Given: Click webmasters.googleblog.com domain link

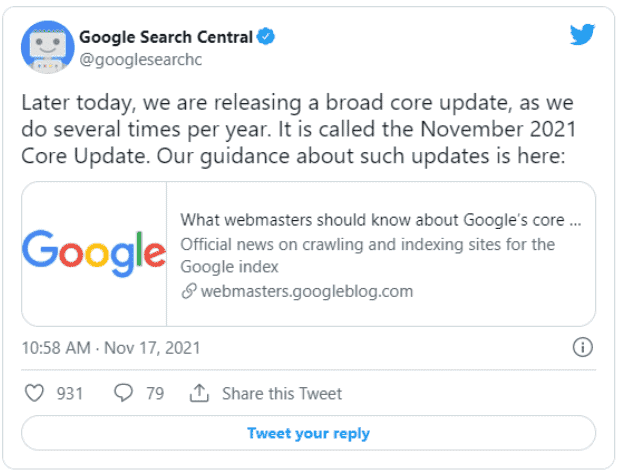Looking at the screenshot, I should coord(306,292).
